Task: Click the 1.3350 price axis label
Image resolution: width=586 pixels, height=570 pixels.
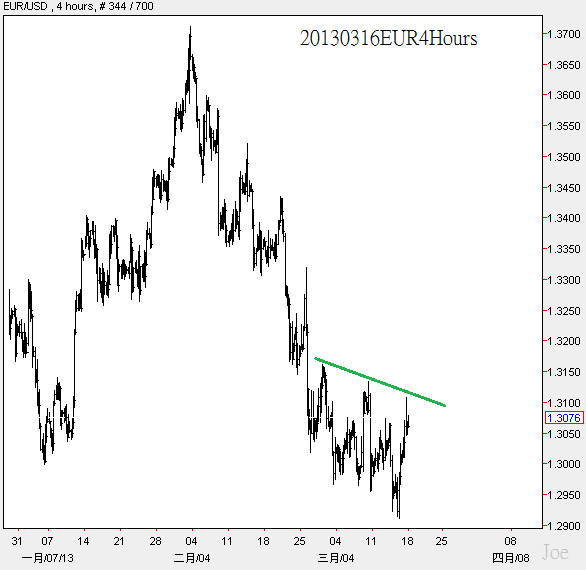Action: tap(564, 249)
